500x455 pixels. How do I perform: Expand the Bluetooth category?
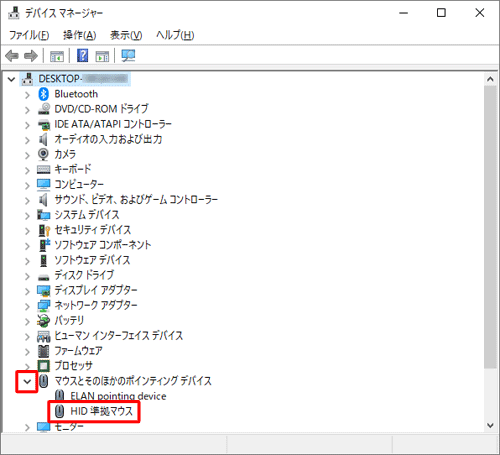click(x=27, y=95)
